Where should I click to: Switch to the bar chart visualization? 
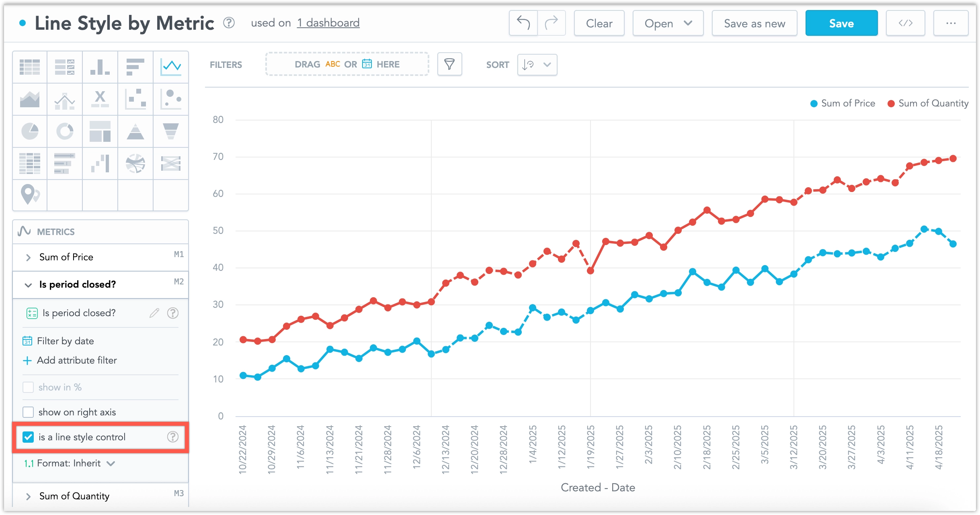pyautogui.click(x=135, y=67)
